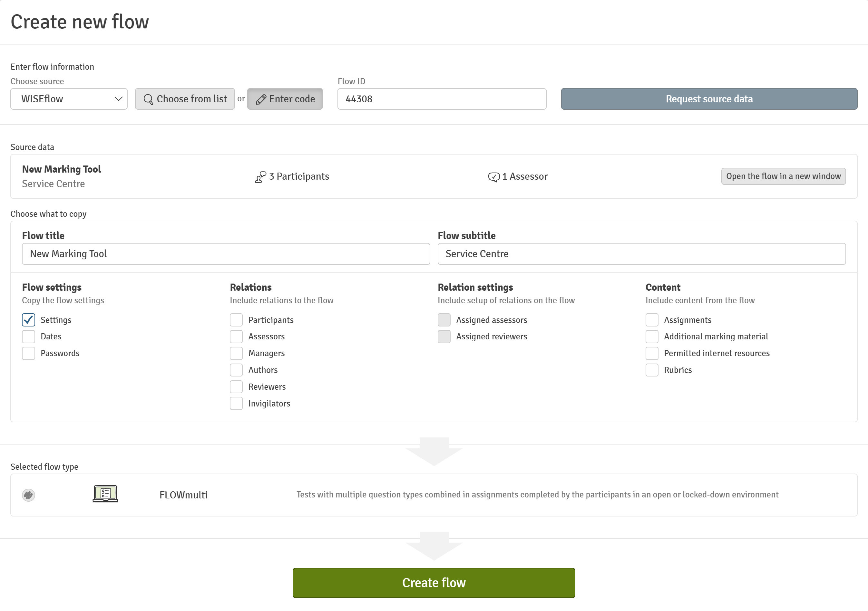Screen dimensions: 868x611
Task: Click the magnifier icon in Choose from list
Action: click(x=148, y=99)
